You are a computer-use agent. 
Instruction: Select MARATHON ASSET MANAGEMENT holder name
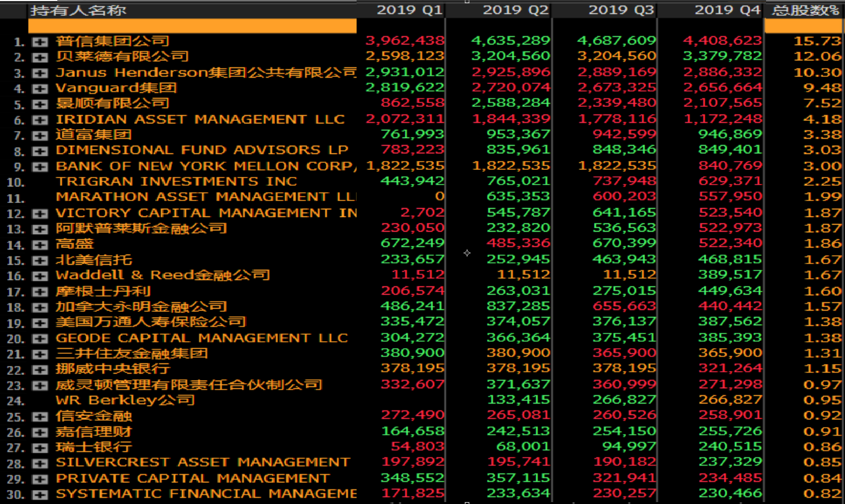(x=206, y=197)
